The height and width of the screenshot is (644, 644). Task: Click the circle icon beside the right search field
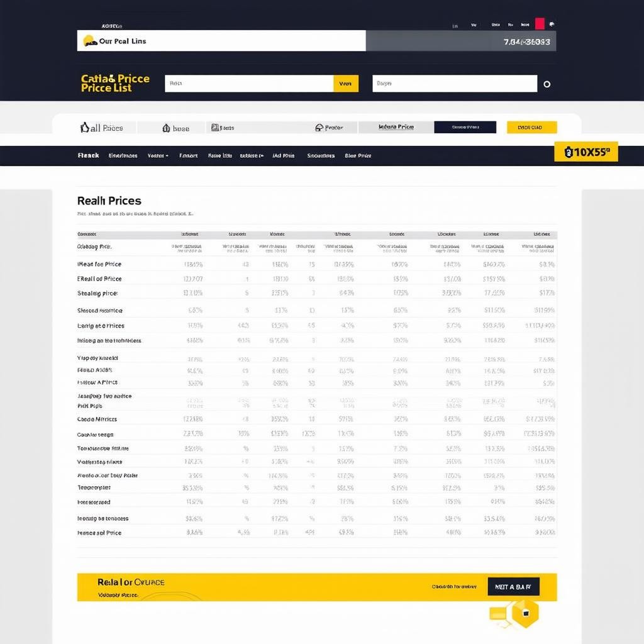[x=547, y=84]
